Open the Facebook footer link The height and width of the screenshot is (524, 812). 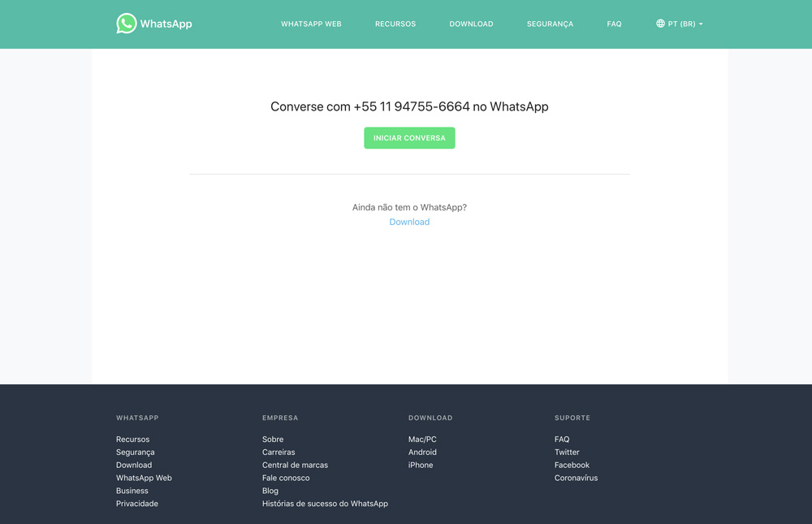coord(572,465)
